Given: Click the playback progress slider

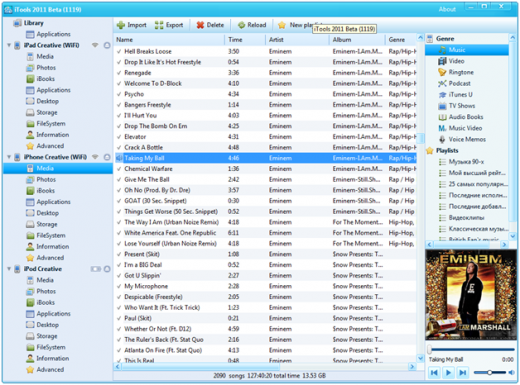Looking at the screenshot, I should (471, 349).
